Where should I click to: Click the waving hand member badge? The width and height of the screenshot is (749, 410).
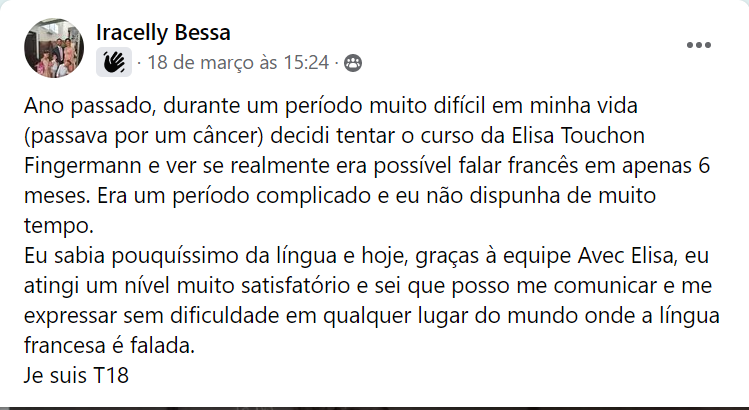[112, 63]
